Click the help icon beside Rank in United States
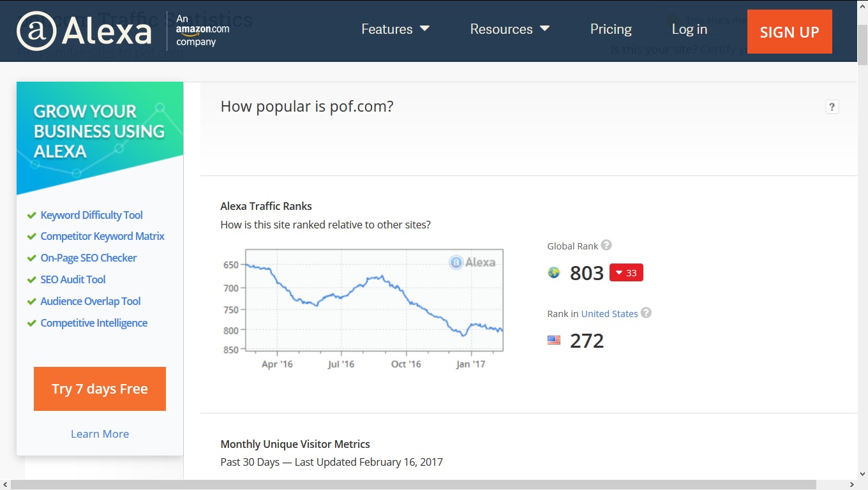 (646, 313)
